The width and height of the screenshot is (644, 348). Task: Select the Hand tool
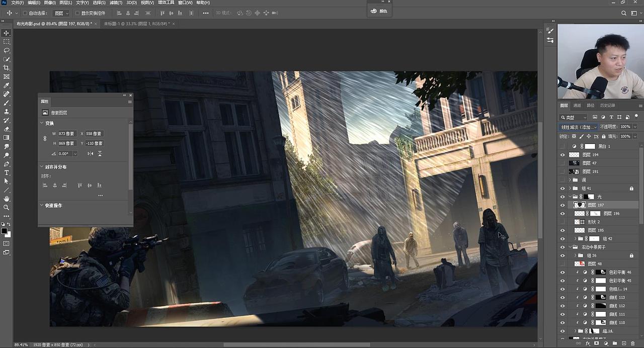point(7,199)
